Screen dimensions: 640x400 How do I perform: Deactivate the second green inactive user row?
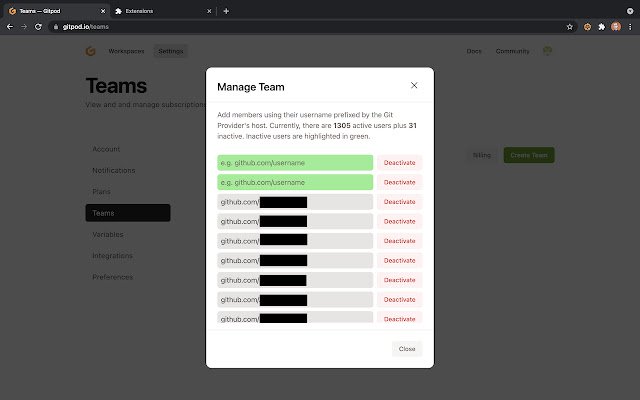(399, 182)
